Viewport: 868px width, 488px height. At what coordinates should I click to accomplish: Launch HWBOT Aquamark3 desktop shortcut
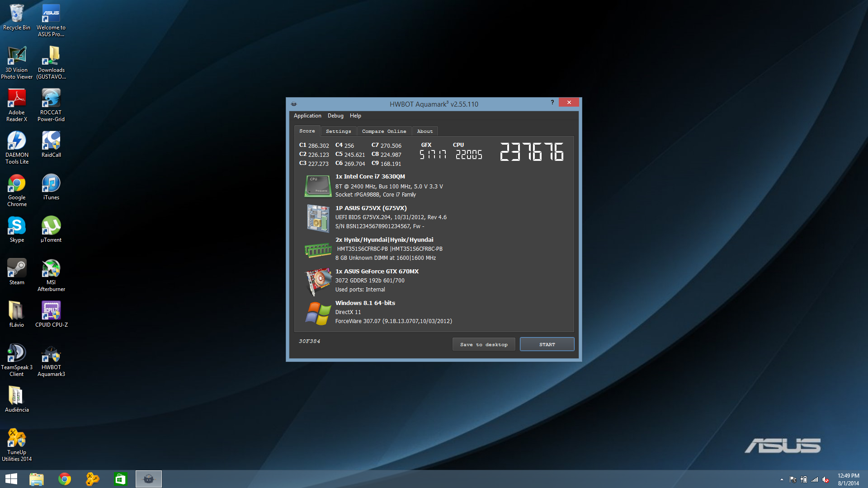[x=51, y=360]
